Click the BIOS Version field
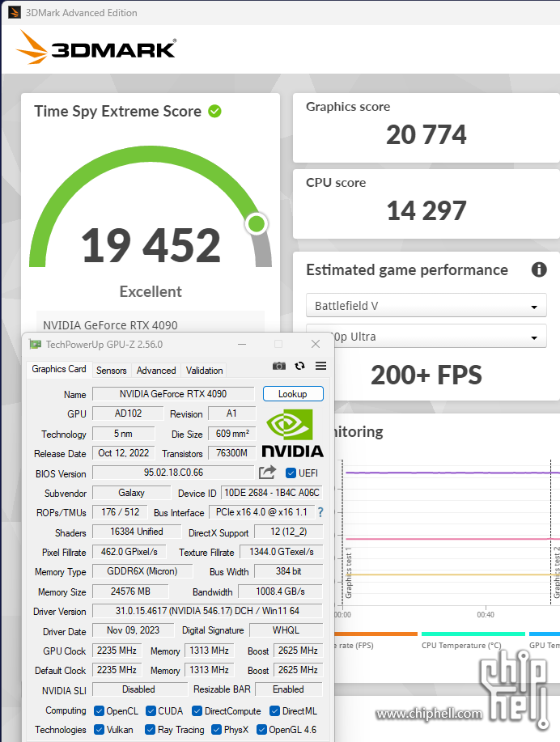The width and height of the screenshot is (560, 742). (x=173, y=473)
